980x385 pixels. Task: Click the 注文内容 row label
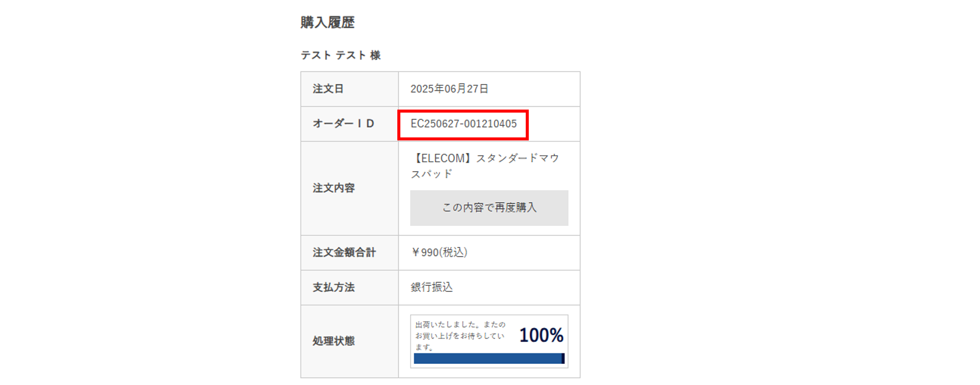coord(334,188)
